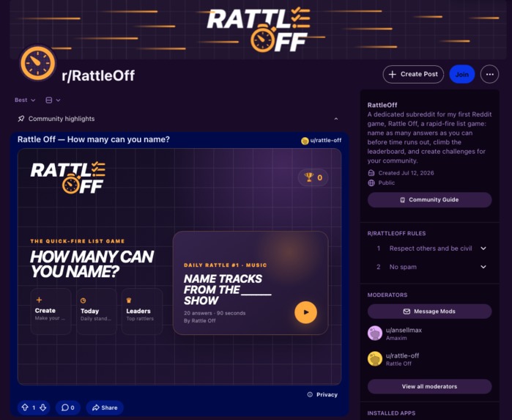Join the RattleOff community
This screenshot has width=512, height=420.
pos(461,74)
